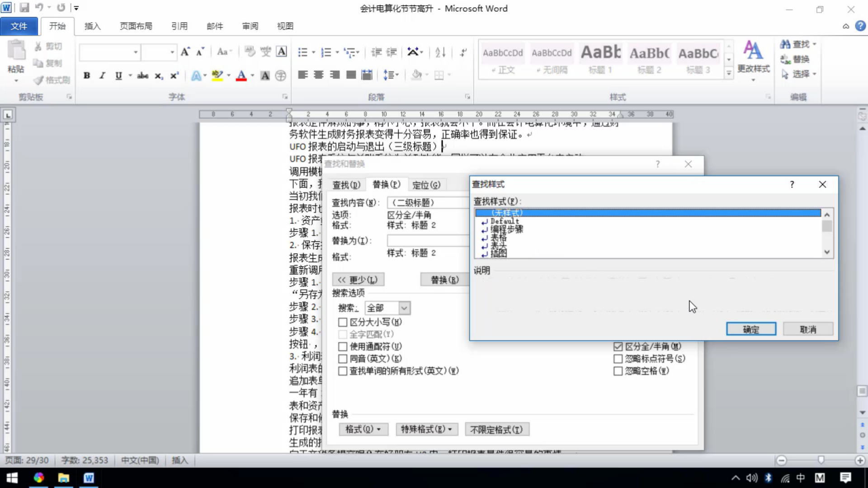The height and width of the screenshot is (488, 868).
Task: Uncheck the 区分全/半角 checkbox
Action: [618, 347]
